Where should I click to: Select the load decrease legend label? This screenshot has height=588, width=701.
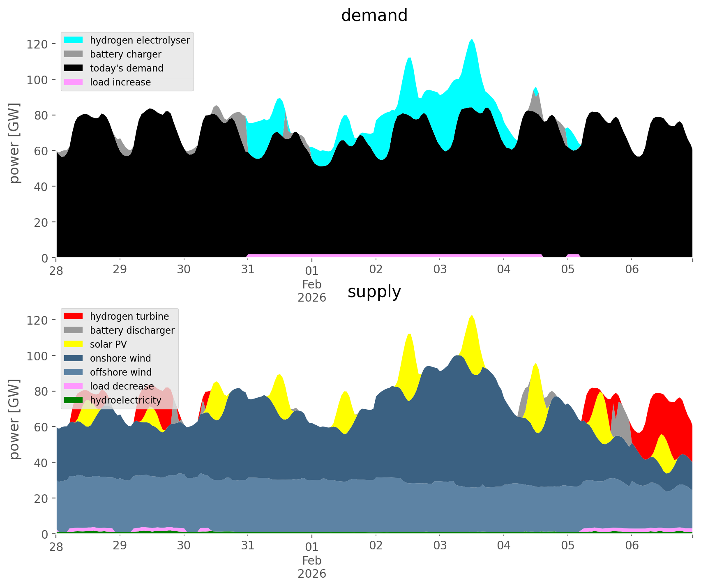coord(122,386)
